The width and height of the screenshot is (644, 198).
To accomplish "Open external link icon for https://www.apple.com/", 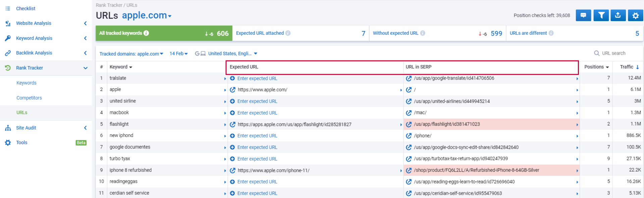I will click(x=232, y=90).
